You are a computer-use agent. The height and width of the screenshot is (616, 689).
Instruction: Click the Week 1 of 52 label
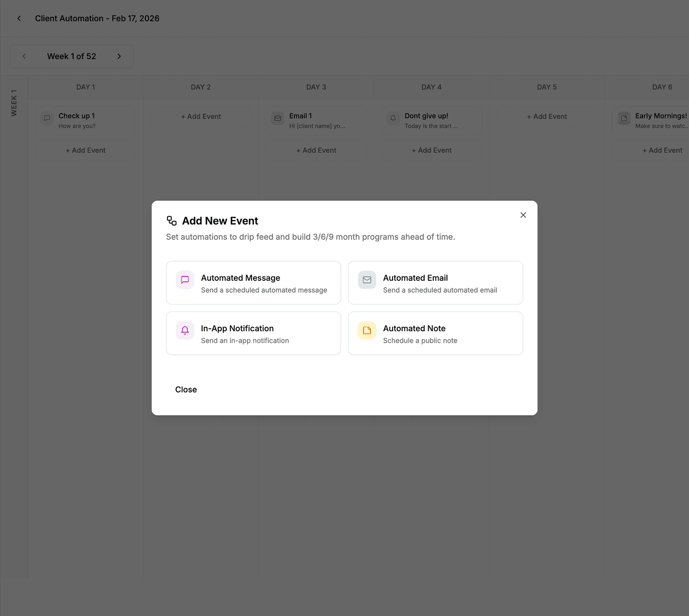72,56
